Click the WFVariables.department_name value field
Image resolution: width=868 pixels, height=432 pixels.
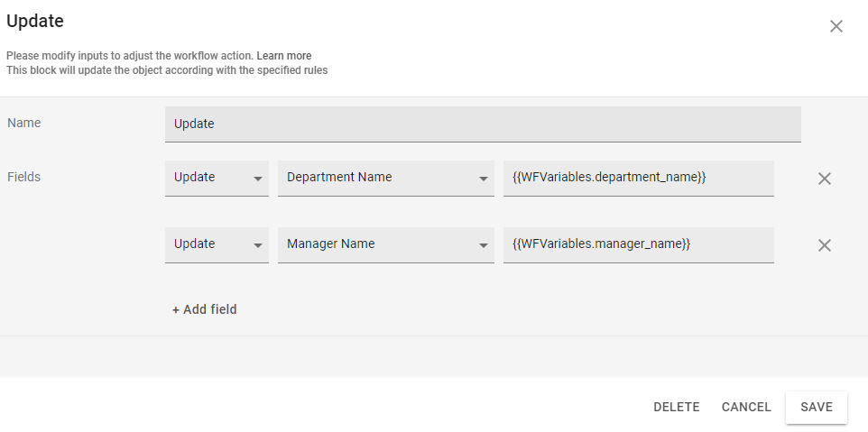tap(638, 178)
